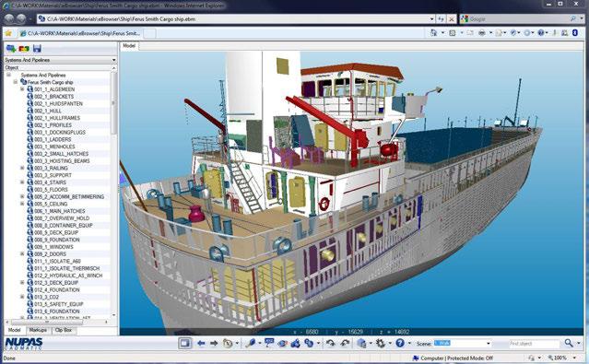This screenshot has height=364, width=589.
Task: Click the object tree vertical scrollbar
Action: [x=113, y=194]
